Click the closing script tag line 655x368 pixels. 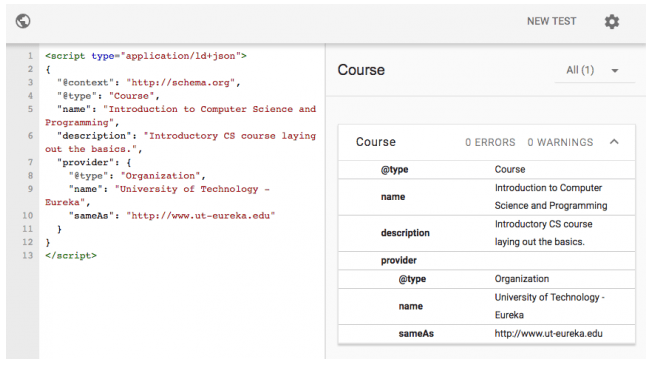[71, 256]
